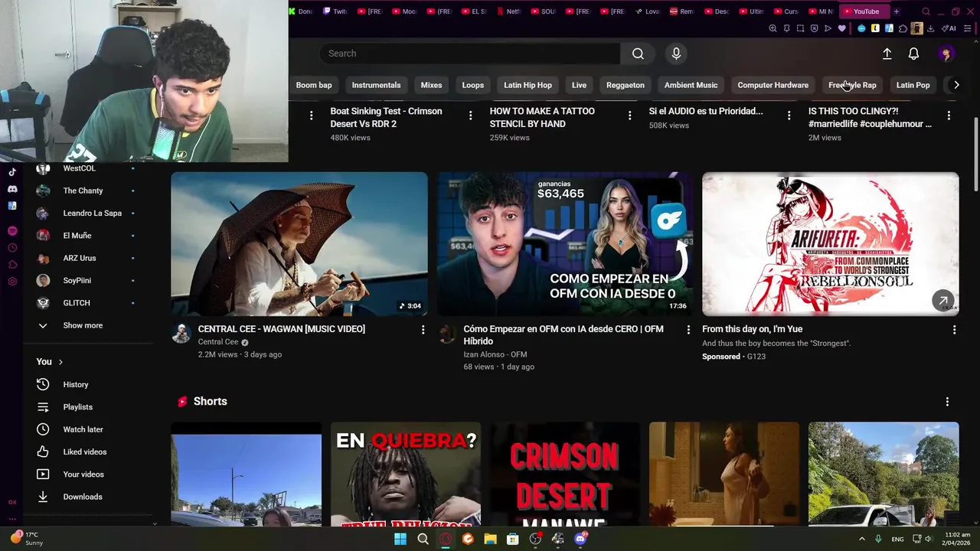Open Spotify in Opera GX sidebar
The image size is (980, 551).
click(x=12, y=231)
